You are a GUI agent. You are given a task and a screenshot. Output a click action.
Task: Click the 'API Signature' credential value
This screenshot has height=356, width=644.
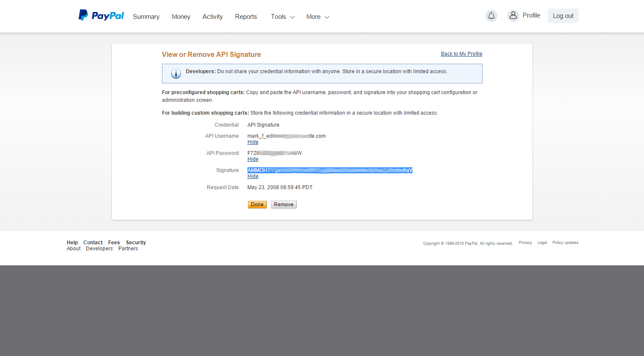click(263, 125)
